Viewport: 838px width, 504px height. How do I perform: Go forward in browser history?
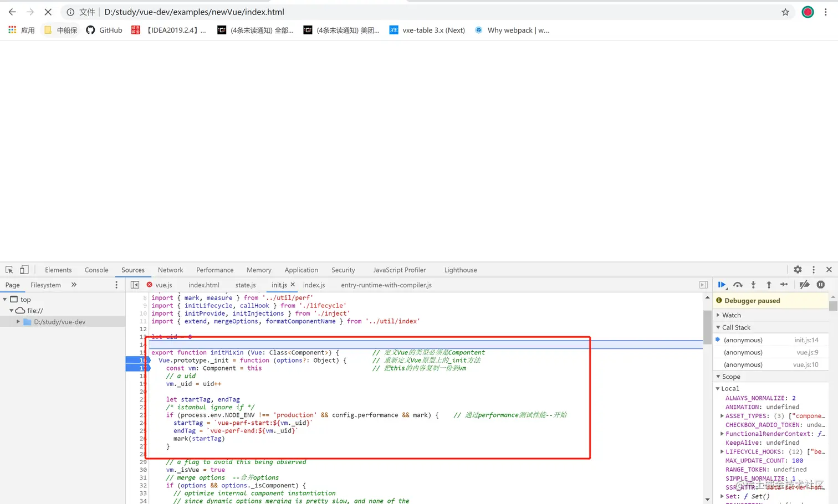click(30, 12)
